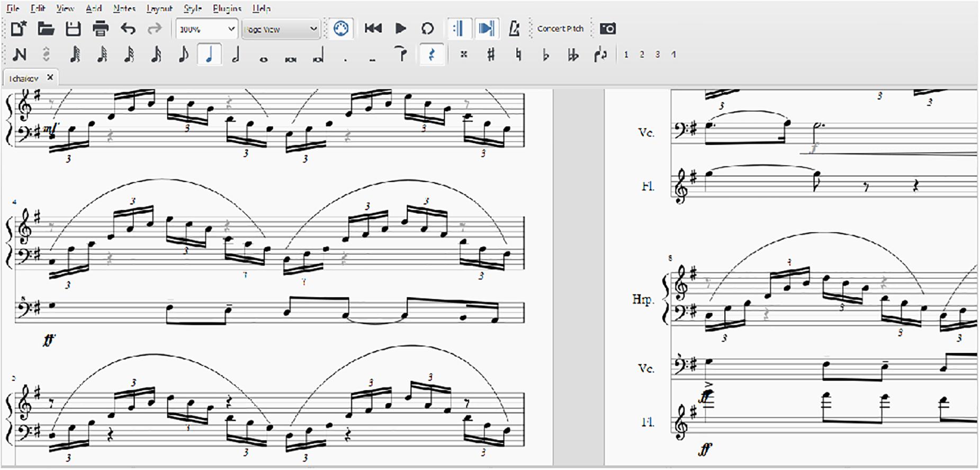Open the Layout menu
The image size is (980, 470).
tap(159, 8)
